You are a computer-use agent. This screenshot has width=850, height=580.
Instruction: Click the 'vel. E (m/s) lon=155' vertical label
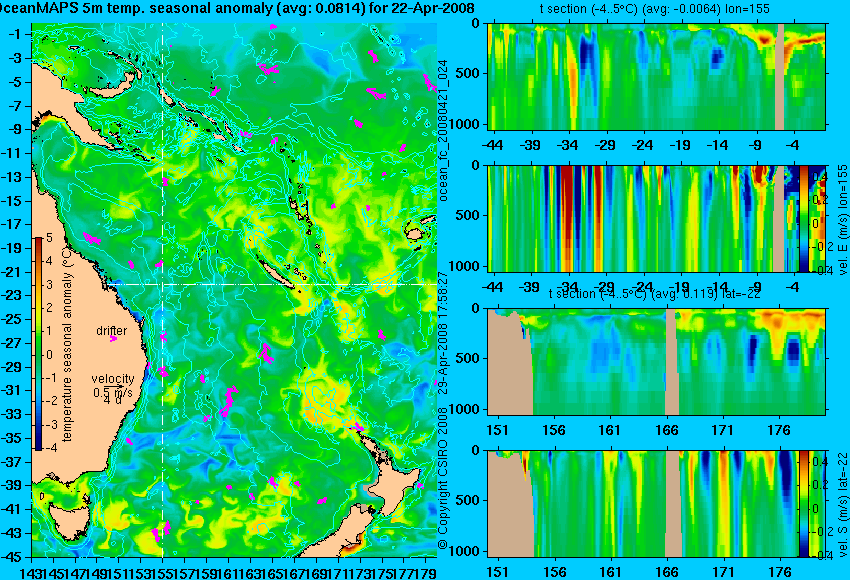[842, 221]
